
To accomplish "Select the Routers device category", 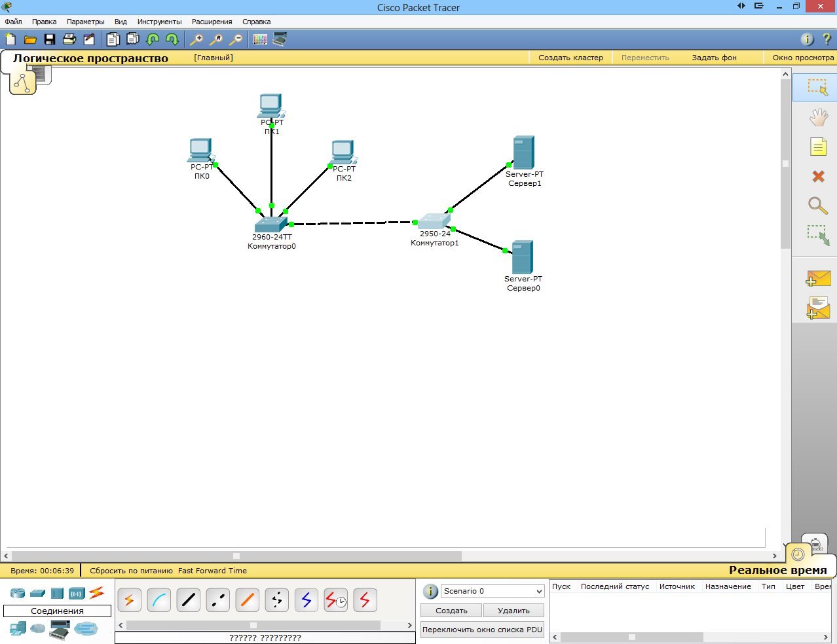I will (18, 593).
